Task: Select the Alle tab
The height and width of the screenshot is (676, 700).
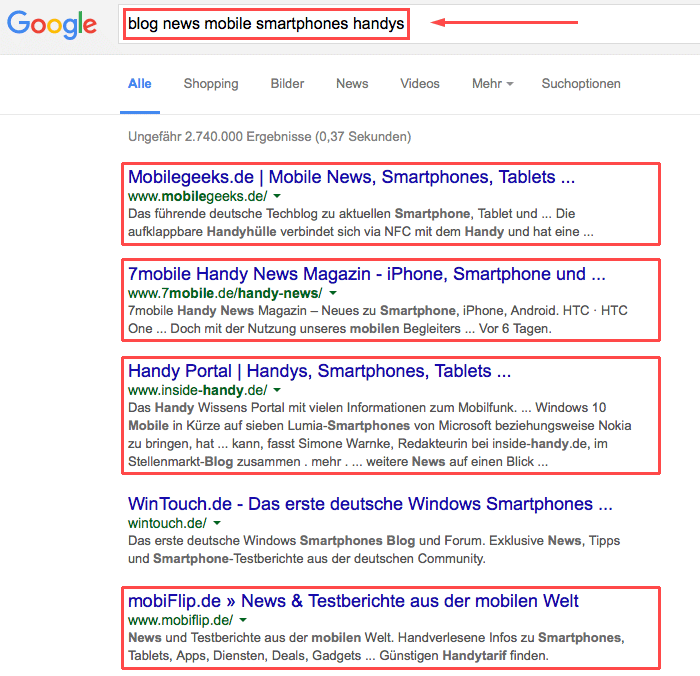Action: (140, 83)
